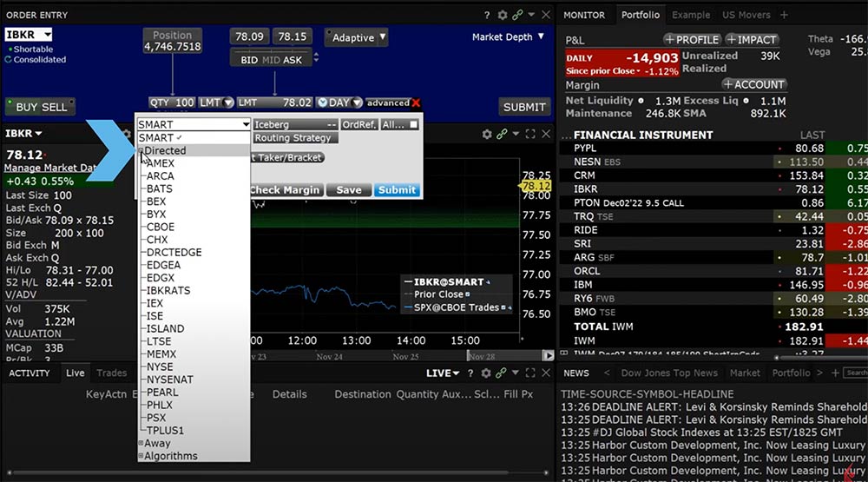Select NYSE from exchange list
This screenshot has height=482, width=868.
pyautogui.click(x=160, y=366)
